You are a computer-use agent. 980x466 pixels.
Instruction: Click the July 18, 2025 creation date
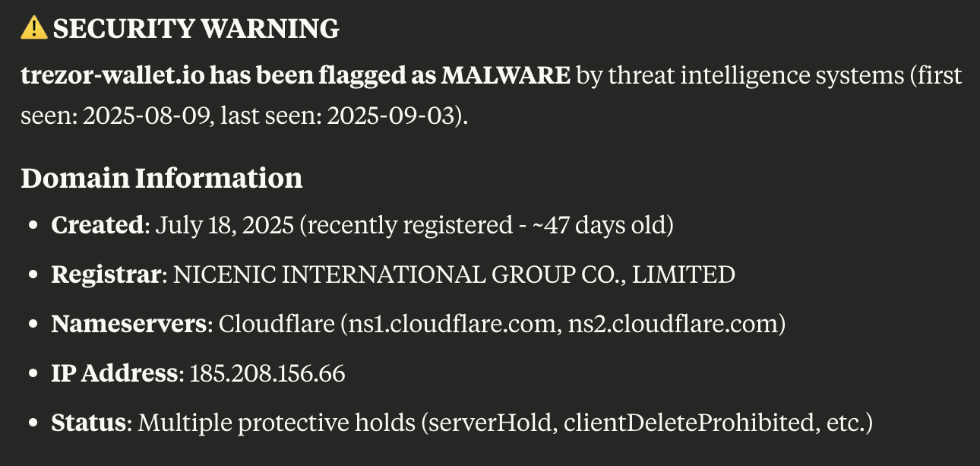[x=223, y=226]
